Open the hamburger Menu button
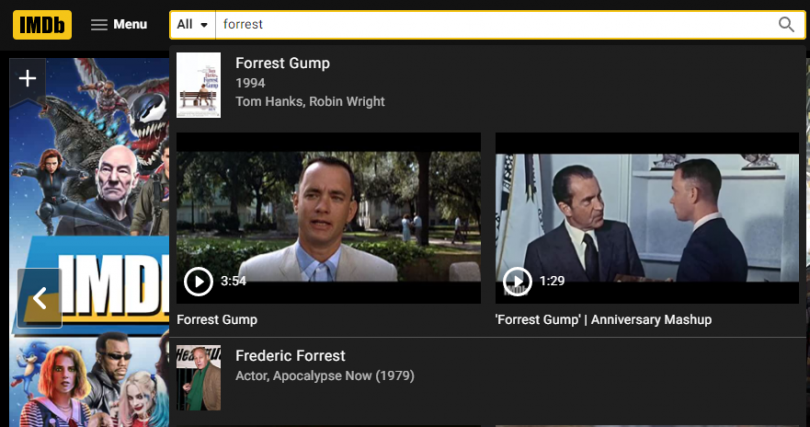 point(119,24)
